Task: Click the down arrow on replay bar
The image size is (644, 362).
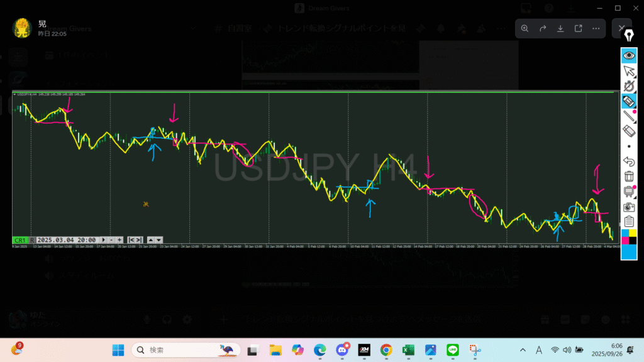Action: [158, 240]
